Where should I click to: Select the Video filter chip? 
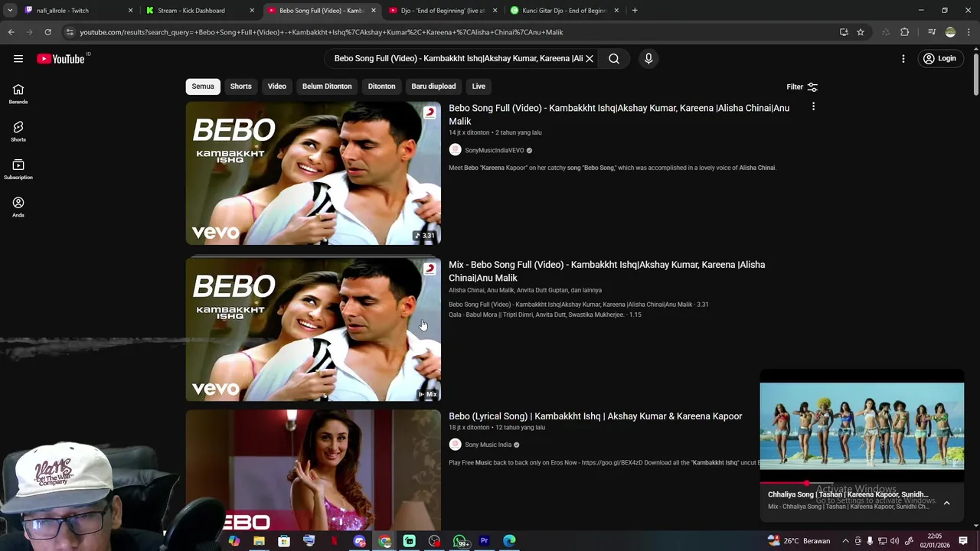[x=276, y=86]
